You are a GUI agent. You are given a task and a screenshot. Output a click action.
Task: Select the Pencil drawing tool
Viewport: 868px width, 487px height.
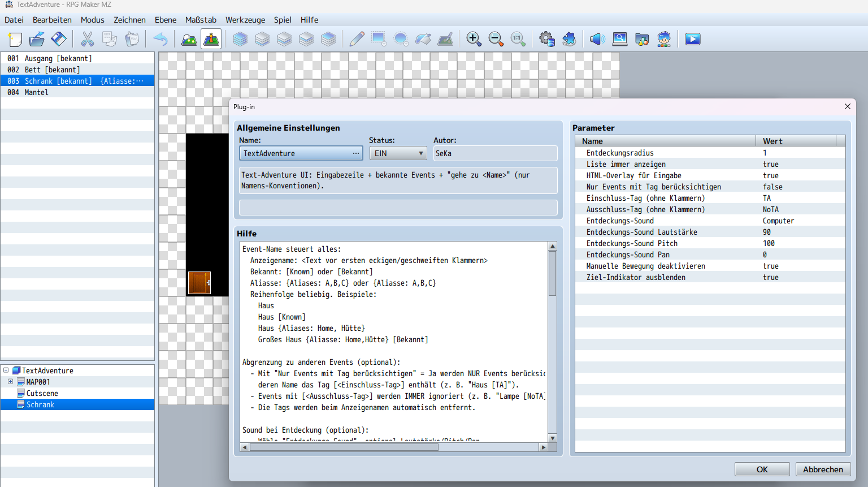coord(357,39)
